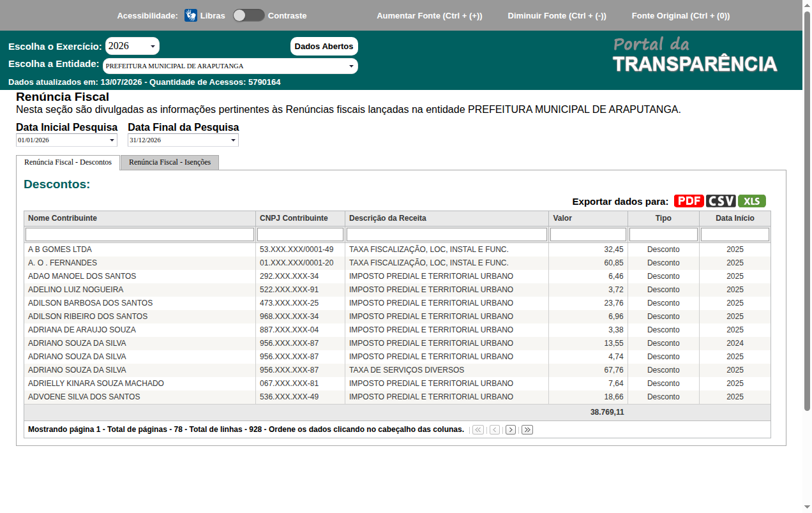812x513 pixels.
Task: Click Fonte Original link
Action: (680, 15)
